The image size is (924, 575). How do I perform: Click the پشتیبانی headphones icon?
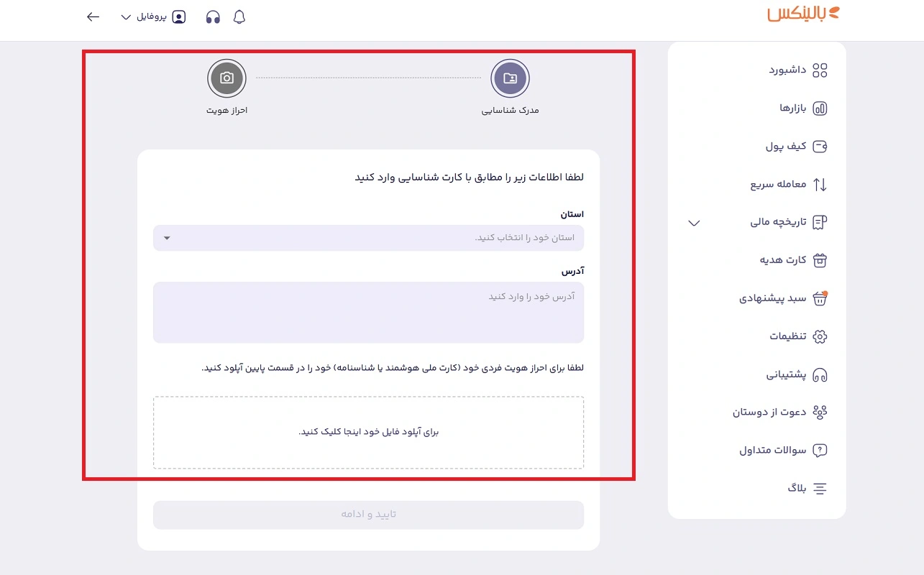click(x=820, y=374)
